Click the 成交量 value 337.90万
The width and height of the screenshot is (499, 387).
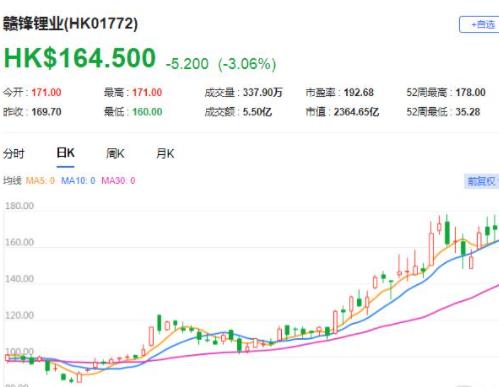262,92
